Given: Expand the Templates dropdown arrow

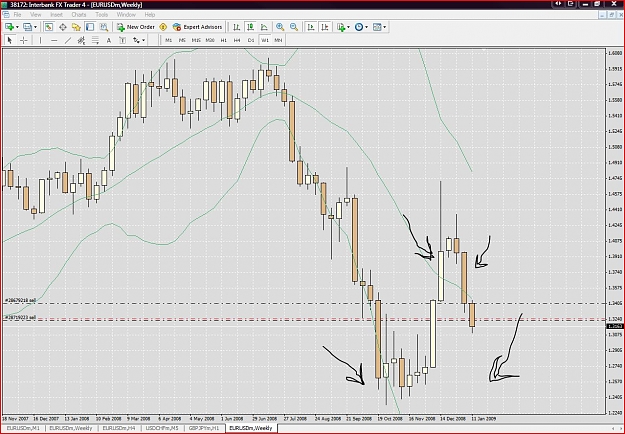Looking at the screenshot, I should coord(385,27).
